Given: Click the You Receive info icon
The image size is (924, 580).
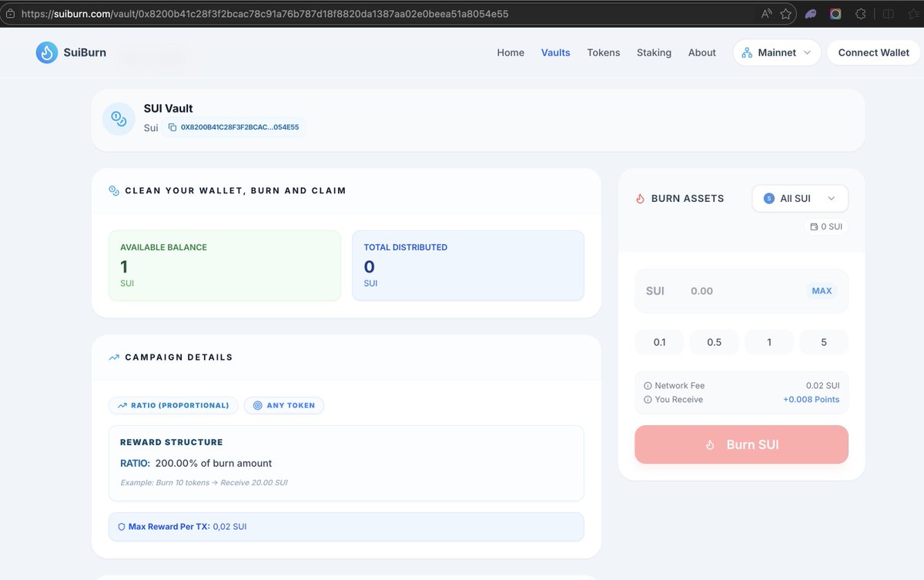Looking at the screenshot, I should (x=648, y=399).
